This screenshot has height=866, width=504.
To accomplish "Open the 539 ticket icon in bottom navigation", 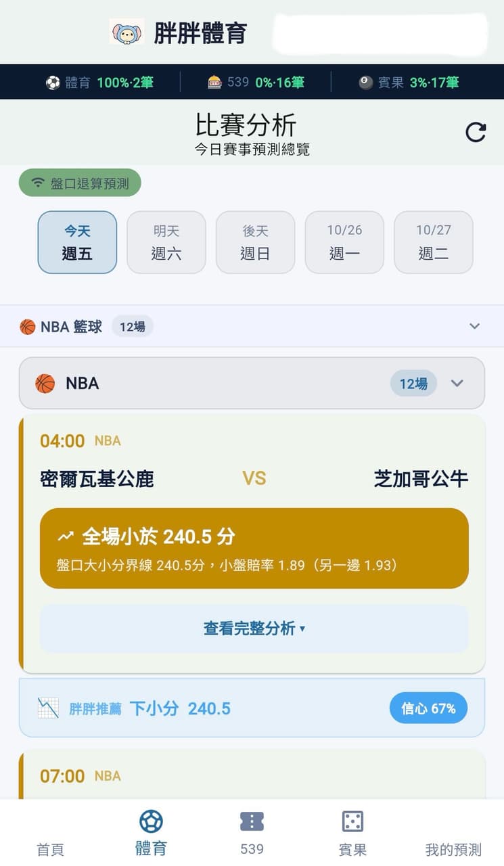I will (252, 821).
